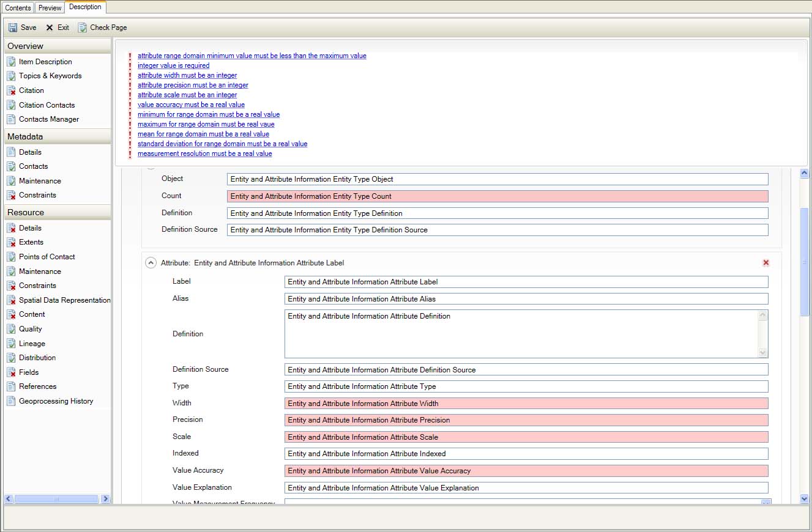Viewport: 812px width, 532px height.
Task: Open 'measurement resolution must be a real value' link
Action: [x=204, y=153]
